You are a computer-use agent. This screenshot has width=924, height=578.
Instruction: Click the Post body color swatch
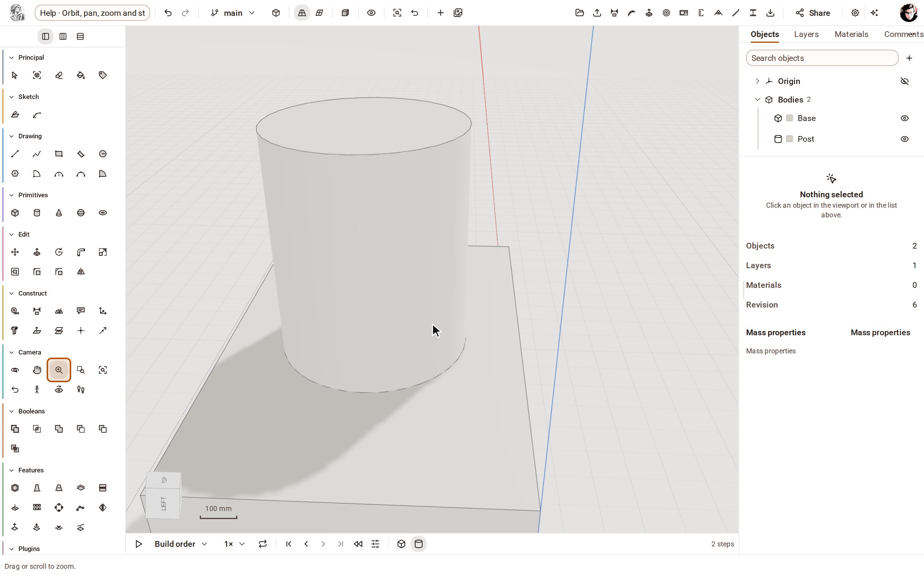[x=789, y=139]
